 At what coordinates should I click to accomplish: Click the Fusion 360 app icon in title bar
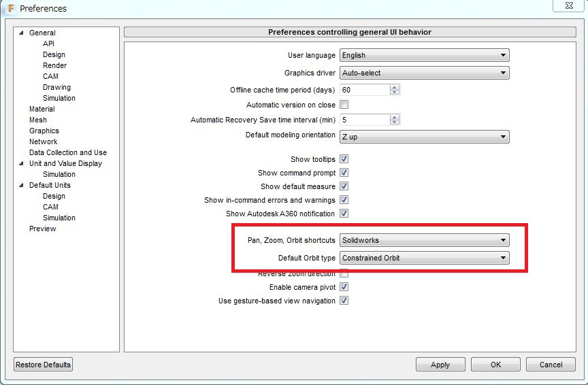(11, 8)
